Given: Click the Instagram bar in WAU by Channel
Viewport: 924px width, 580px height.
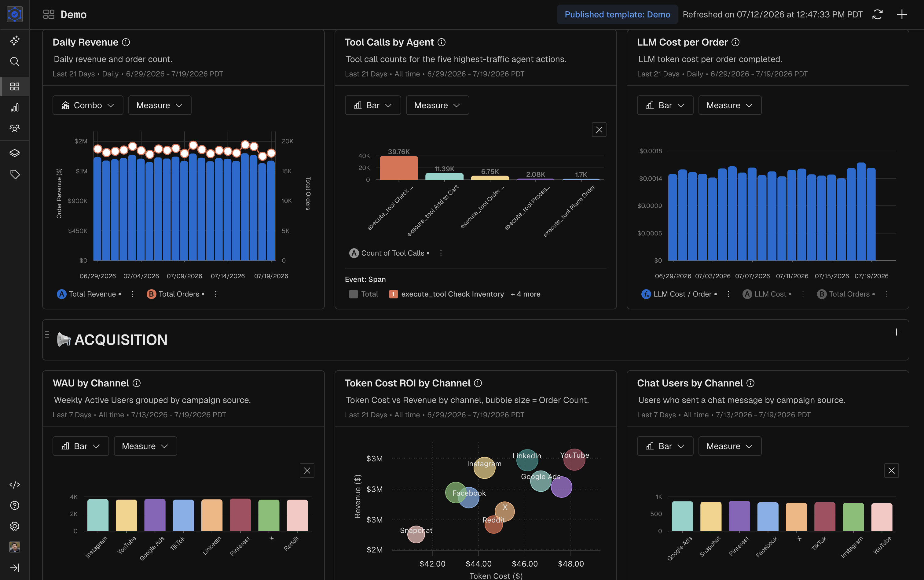Looking at the screenshot, I should click(98, 515).
